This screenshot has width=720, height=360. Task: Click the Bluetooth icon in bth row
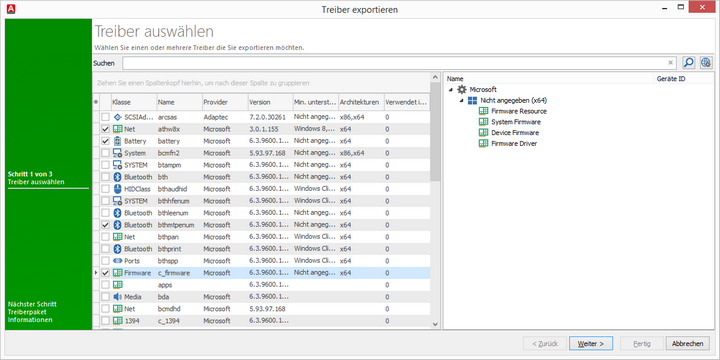[118, 177]
